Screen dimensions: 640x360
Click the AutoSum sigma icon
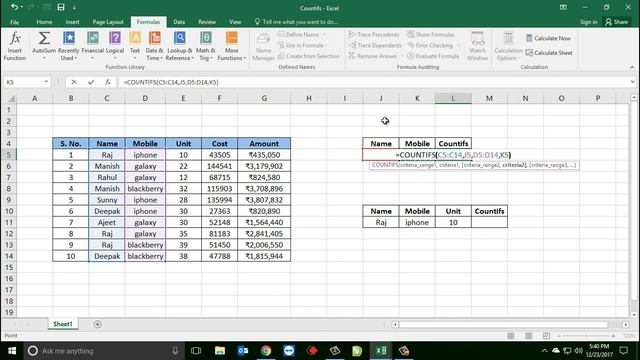click(44, 38)
